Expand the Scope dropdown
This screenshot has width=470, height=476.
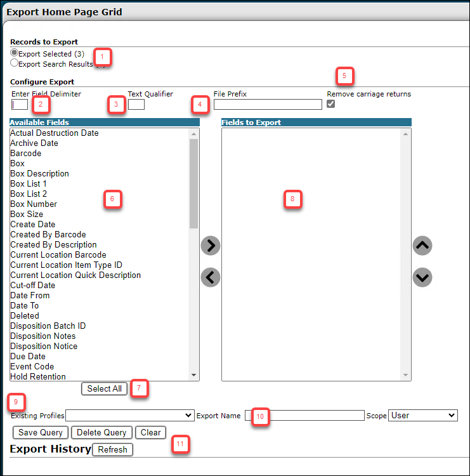pos(422,415)
